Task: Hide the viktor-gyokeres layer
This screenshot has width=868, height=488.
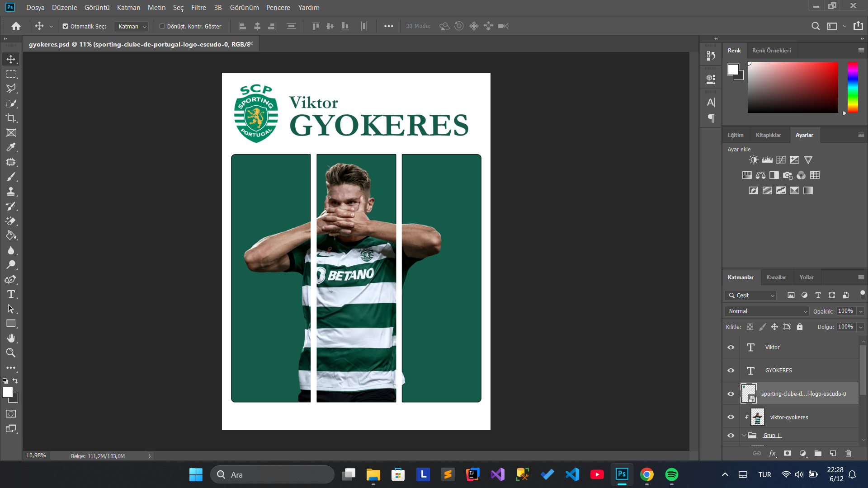Action: (x=731, y=417)
